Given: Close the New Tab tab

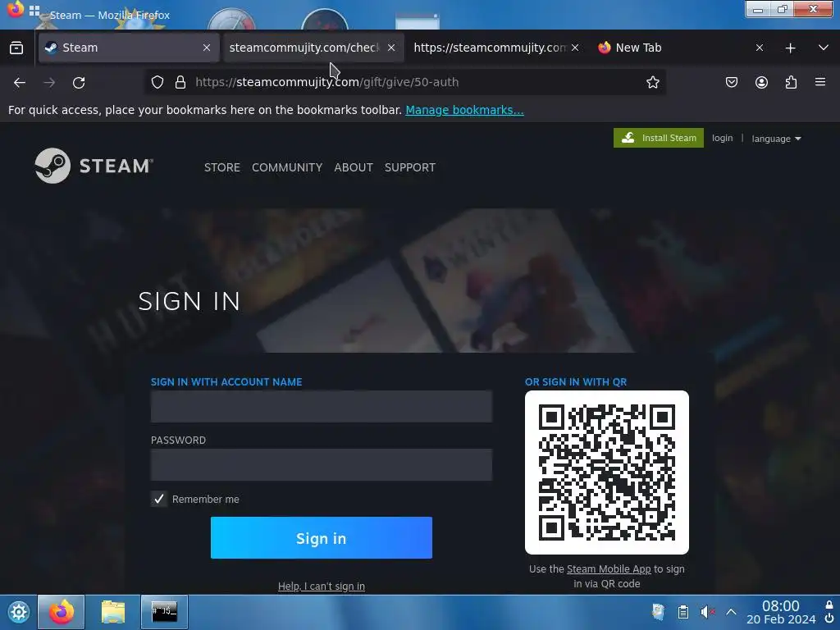Looking at the screenshot, I should pos(760,48).
